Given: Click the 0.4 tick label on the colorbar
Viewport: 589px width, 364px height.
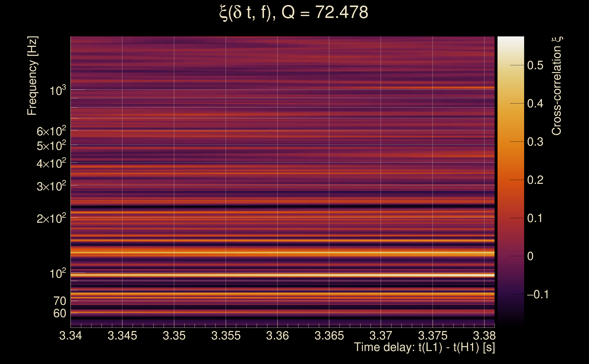Looking at the screenshot, I should (535, 104).
